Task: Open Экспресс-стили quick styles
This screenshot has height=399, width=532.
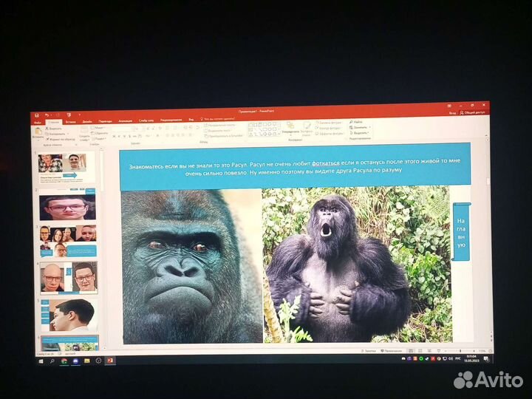Action: point(307,129)
